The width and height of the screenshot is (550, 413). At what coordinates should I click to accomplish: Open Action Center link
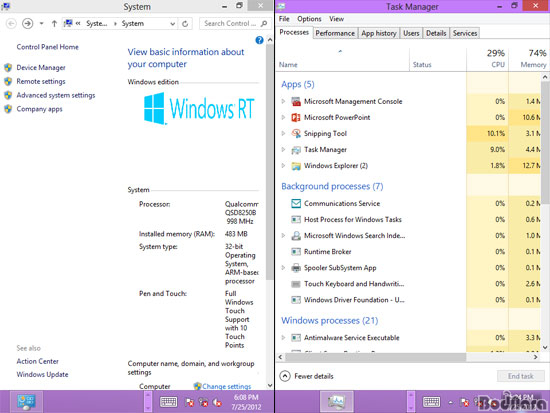click(38, 361)
